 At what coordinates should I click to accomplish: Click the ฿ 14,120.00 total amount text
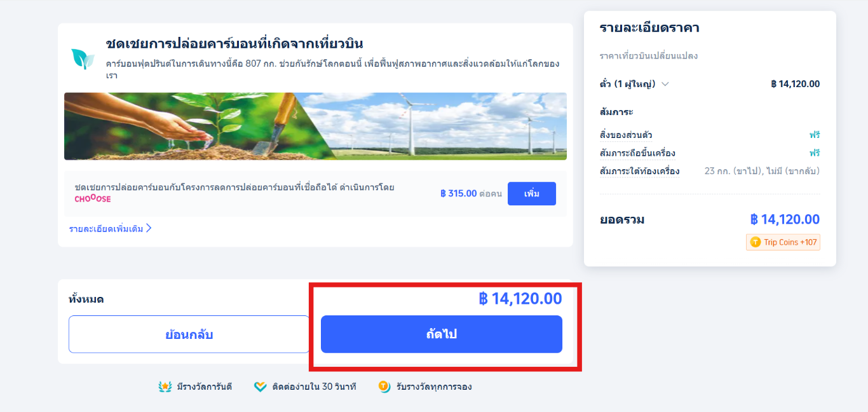coord(521,299)
